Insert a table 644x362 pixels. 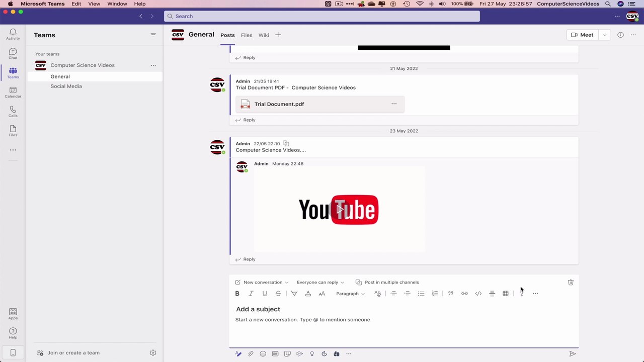click(506, 294)
